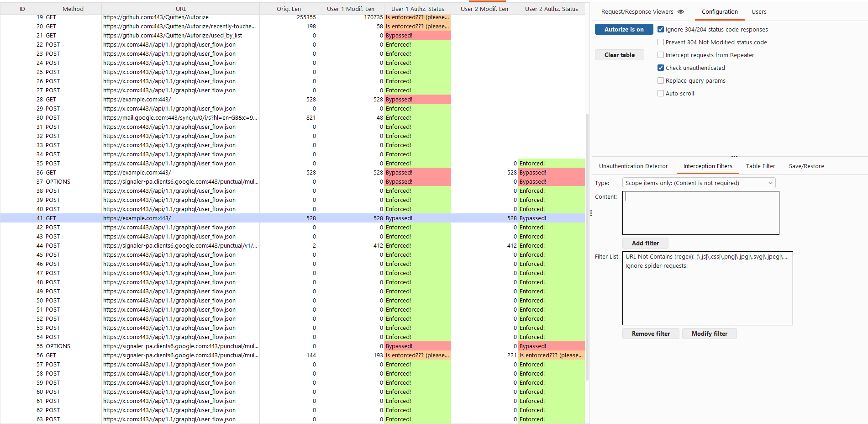This screenshot has width=868, height=424.
Task: Click inside the filter Content text area
Action: [700, 213]
